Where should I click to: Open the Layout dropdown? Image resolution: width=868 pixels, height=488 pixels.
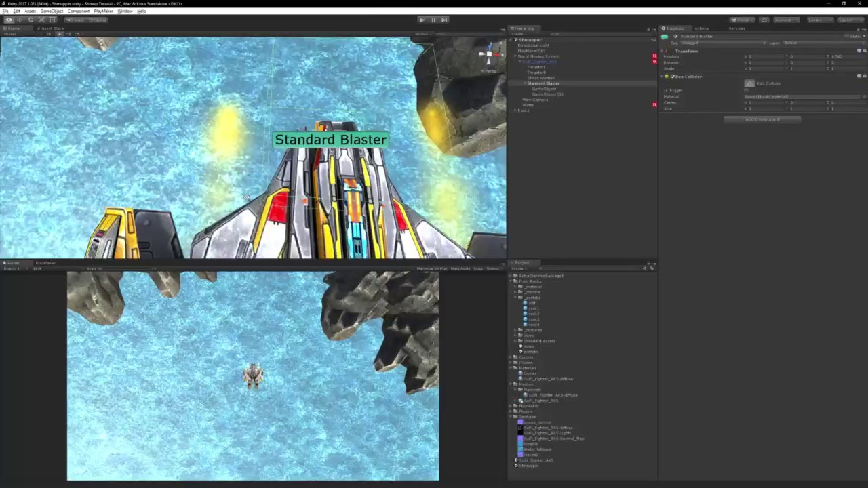[x=850, y=20]
